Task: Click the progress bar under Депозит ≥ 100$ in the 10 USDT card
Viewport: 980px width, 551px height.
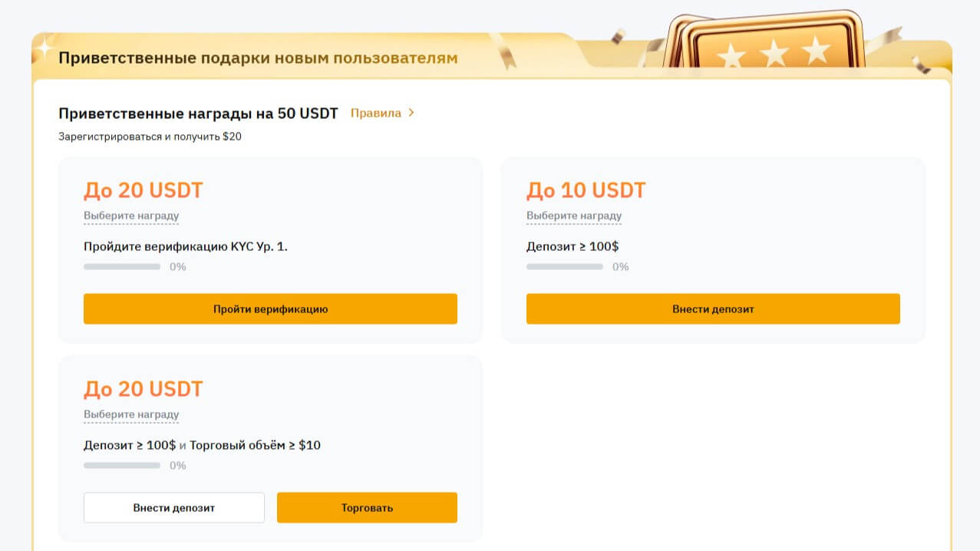Action: tap(565, 267)
